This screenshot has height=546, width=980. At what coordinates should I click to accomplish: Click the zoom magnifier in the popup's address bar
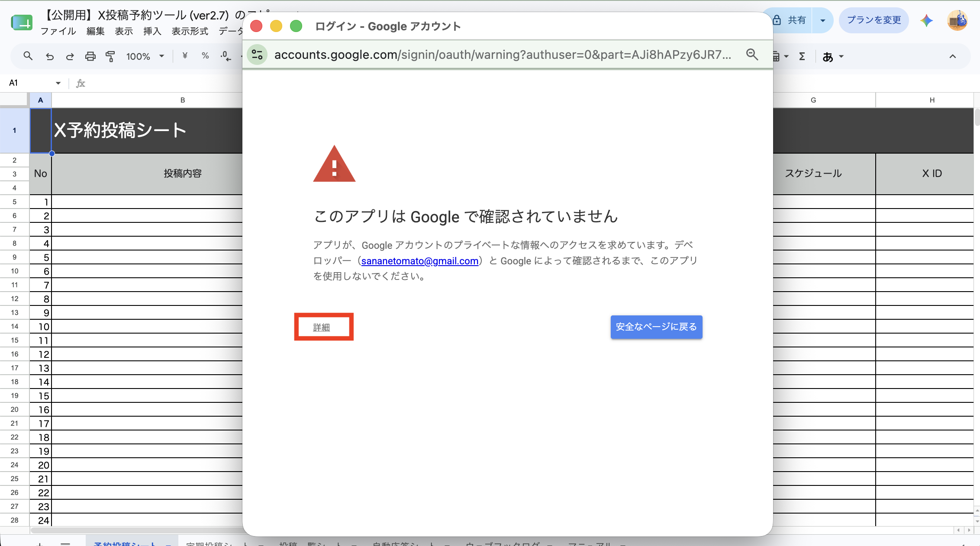point(752,55)
